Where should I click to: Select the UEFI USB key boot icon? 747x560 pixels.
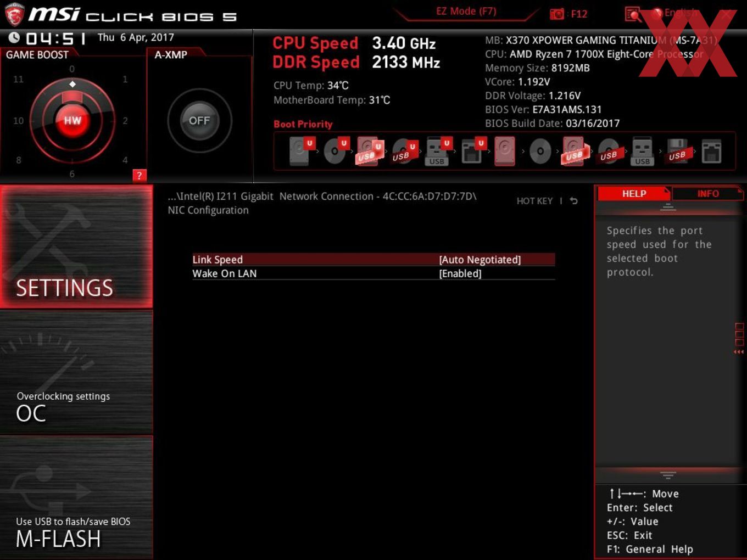438,151
